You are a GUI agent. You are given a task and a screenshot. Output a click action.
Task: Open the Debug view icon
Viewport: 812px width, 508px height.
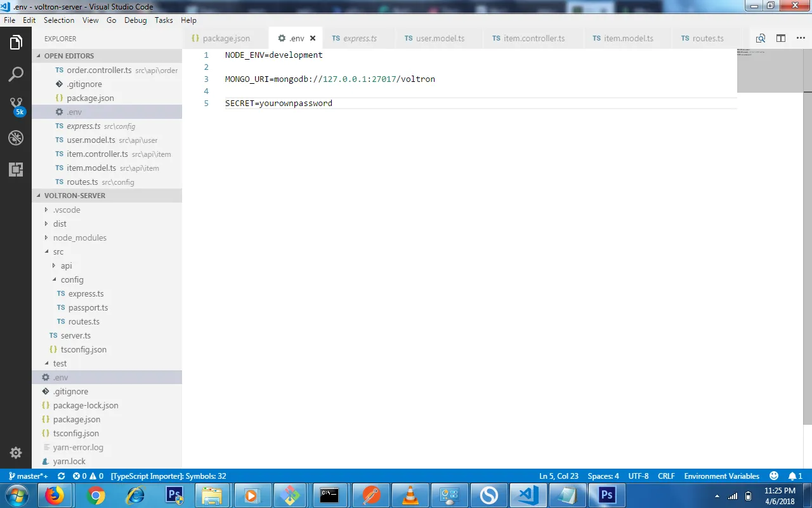pyautogui.click(x=16, y=138)
